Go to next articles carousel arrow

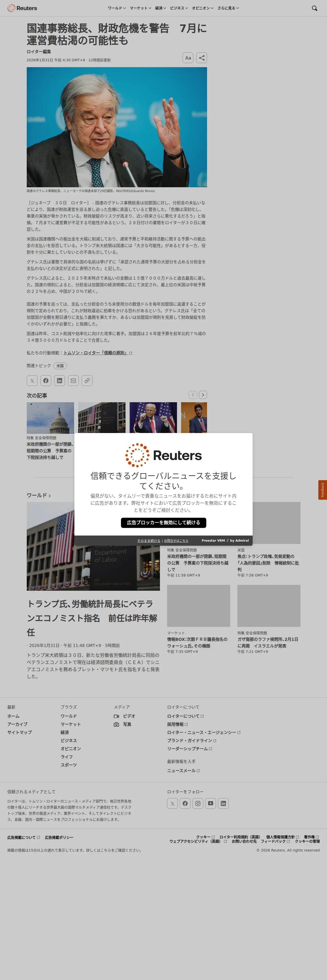pyautogui.click(x=203, y=395)
